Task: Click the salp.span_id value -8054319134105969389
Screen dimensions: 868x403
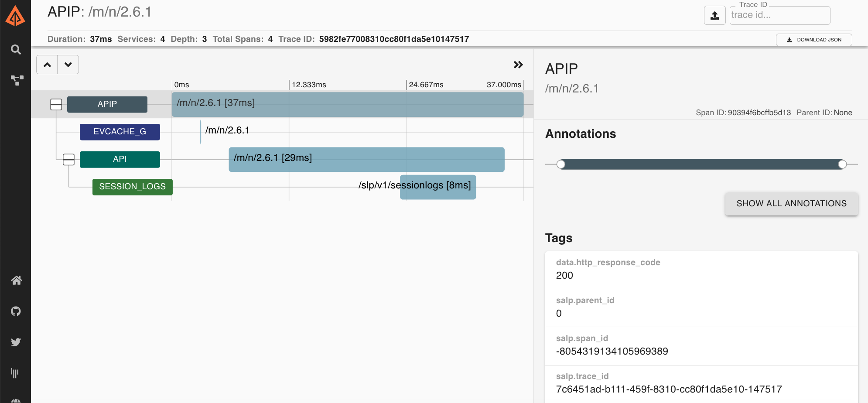Action: (x=612, y=352)
